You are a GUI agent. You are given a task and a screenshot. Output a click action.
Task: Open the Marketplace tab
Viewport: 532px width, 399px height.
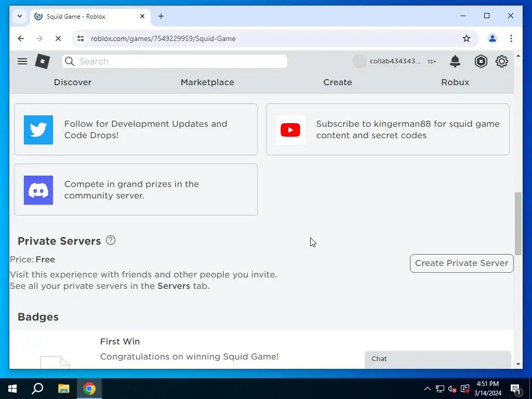207,82
